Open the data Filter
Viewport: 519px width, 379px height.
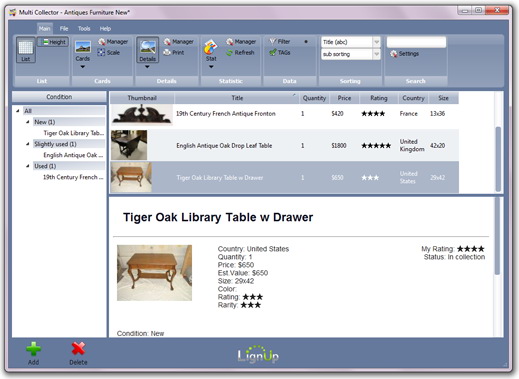click(280, 41)
